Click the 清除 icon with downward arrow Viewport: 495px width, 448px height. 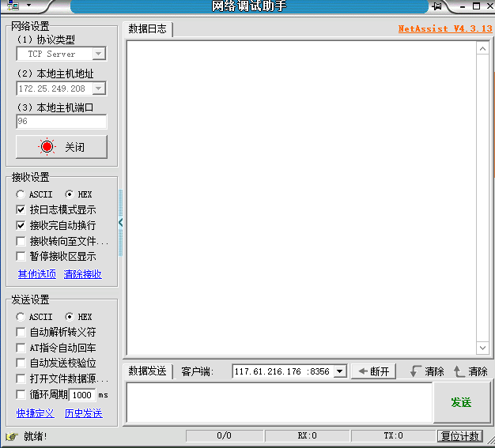416,371
